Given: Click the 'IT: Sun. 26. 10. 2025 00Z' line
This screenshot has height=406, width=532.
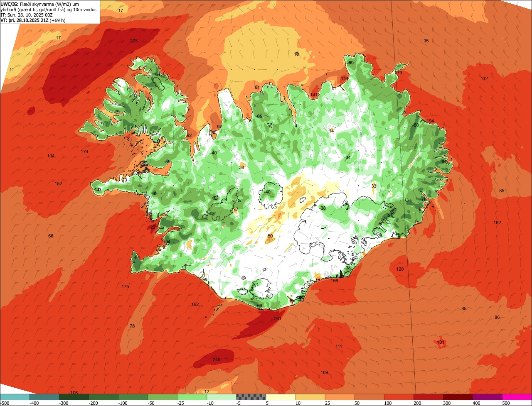Looking at the screenshot, I should pos(27,15).
